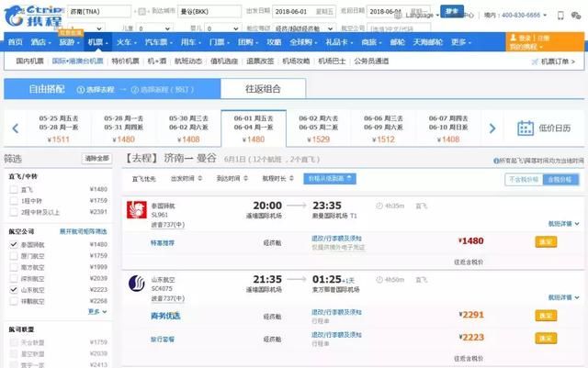Toggle 出发时间 sort arrows
Screen dimensions: 588x368
click(x=200, y=178)
